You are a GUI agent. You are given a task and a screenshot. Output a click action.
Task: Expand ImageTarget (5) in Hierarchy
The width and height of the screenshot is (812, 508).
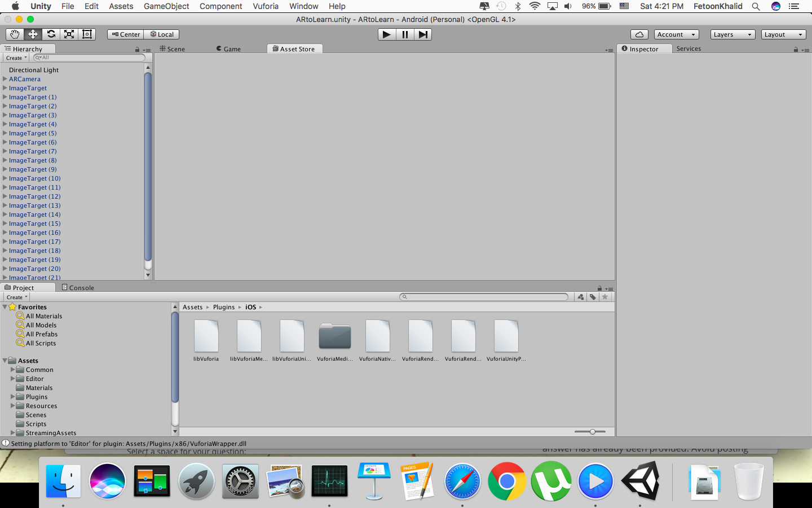click(5, 133)
